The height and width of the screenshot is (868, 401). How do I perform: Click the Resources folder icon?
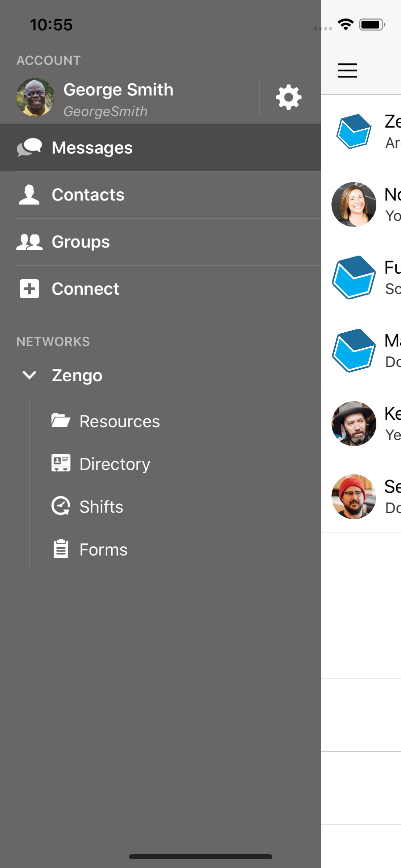tap(61, 421)
